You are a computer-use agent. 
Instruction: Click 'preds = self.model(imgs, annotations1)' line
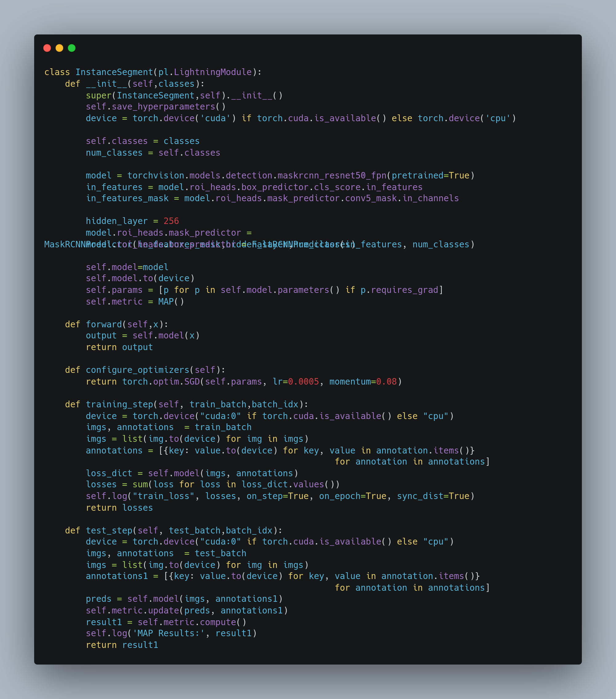(x=184, y=599)
